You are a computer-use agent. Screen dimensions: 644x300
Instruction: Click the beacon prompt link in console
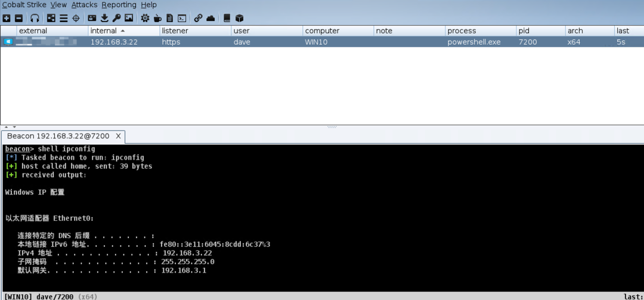[17, 149]
